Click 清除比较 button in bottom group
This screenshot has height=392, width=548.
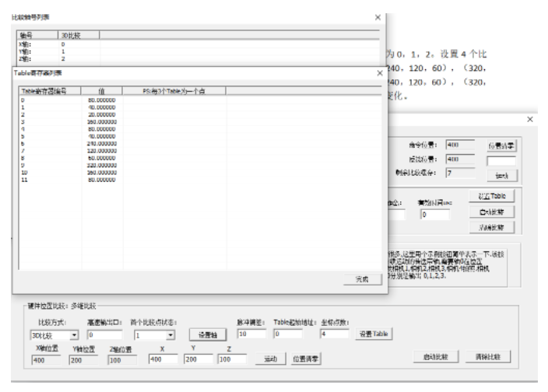pyautogui.click(x=488, y=357)
